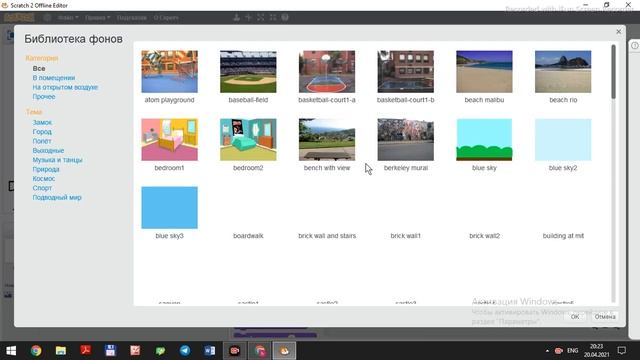Select the duplicate stamp tool icon
The height and width of the screenshot is (360, 640).
[x=236, y=18]
